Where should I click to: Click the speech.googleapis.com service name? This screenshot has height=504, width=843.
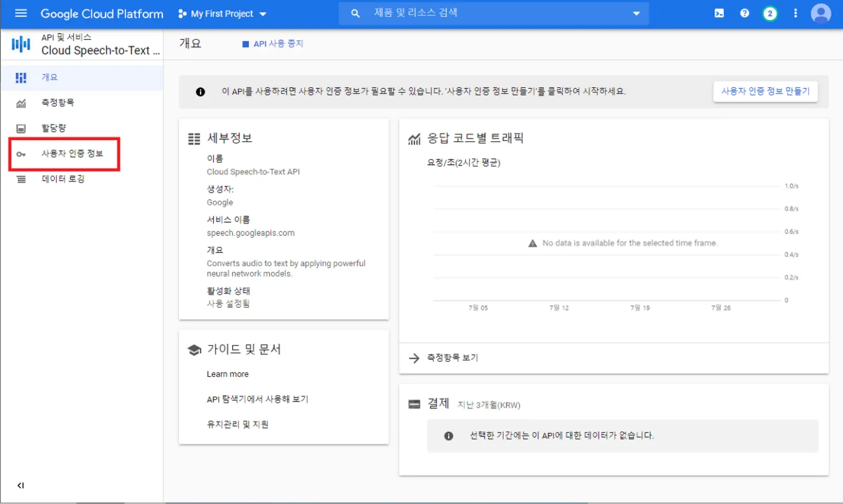250,233
